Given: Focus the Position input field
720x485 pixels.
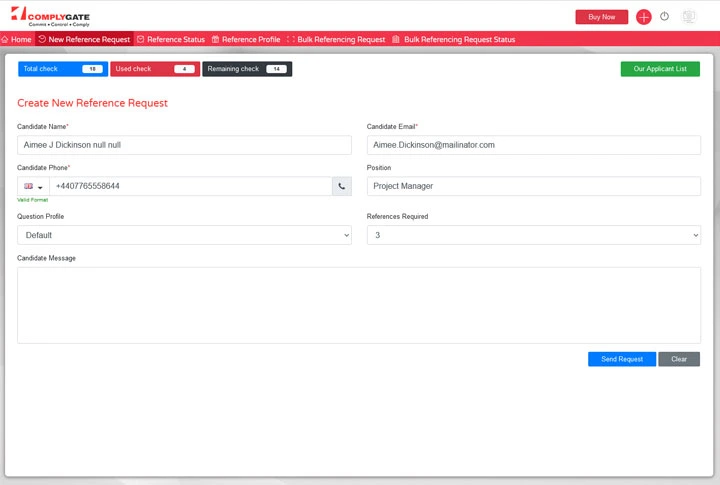Looking at the screenshot, I should coord(534,186).
